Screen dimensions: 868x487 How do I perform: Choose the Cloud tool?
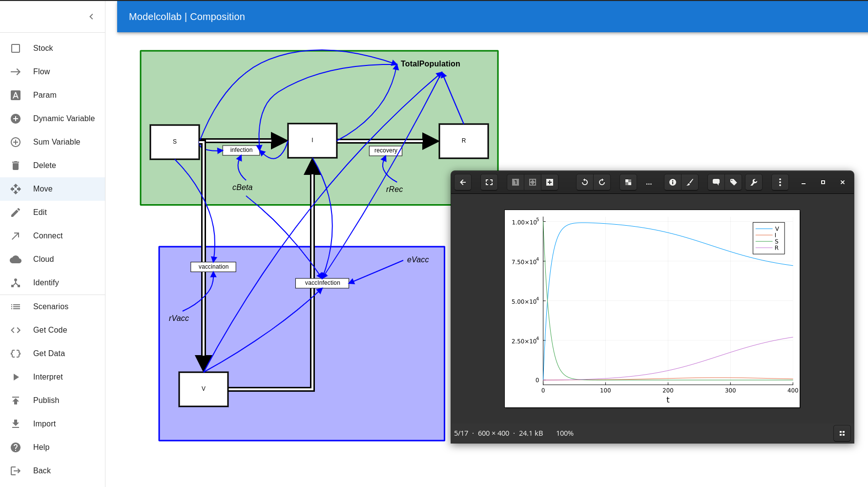43,259
